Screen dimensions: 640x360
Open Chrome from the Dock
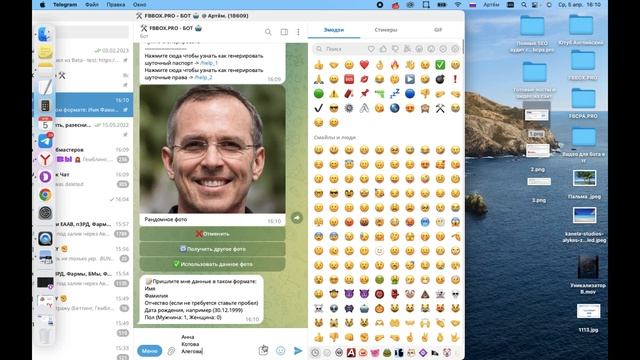pyautogui.click(x=45, y=195)
